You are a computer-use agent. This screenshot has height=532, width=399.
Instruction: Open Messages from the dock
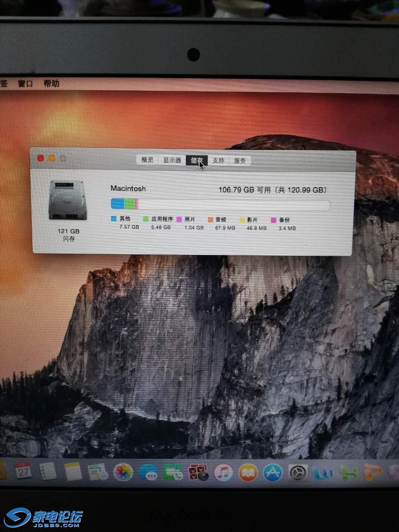click(148, 473)
